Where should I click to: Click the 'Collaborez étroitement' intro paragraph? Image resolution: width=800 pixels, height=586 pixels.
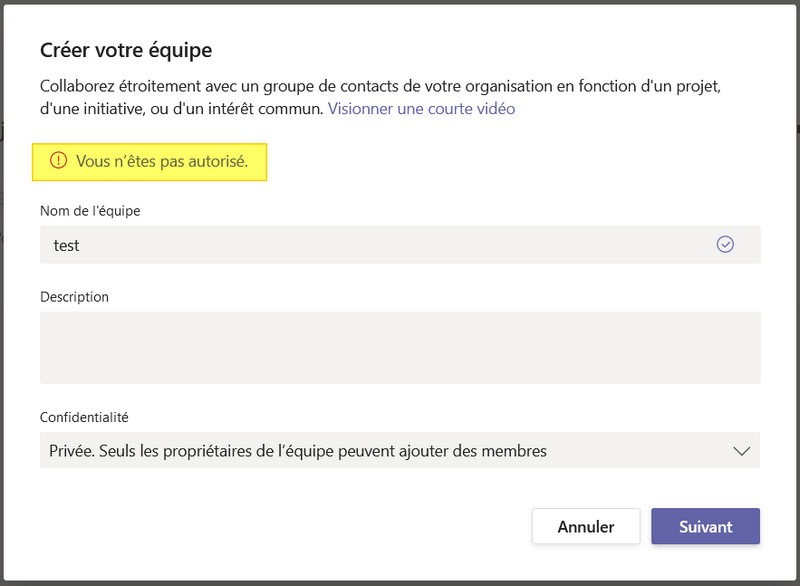point(380,86)
